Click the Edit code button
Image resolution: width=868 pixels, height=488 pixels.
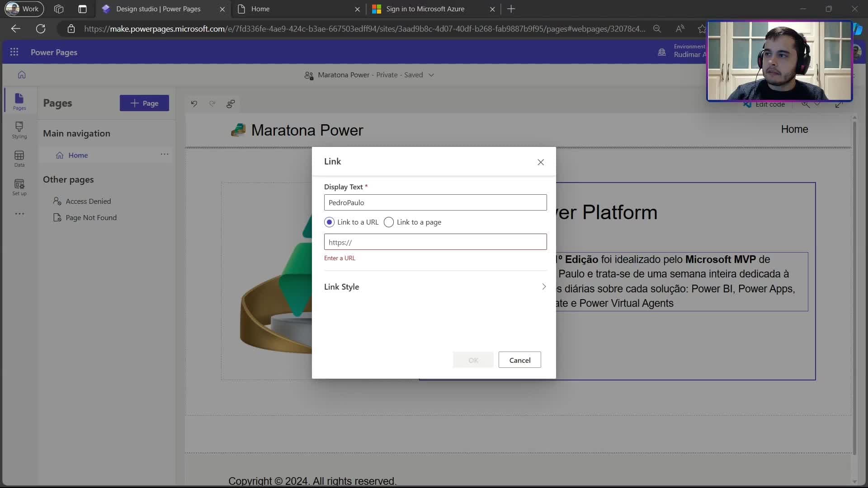[x=764, y=104]
